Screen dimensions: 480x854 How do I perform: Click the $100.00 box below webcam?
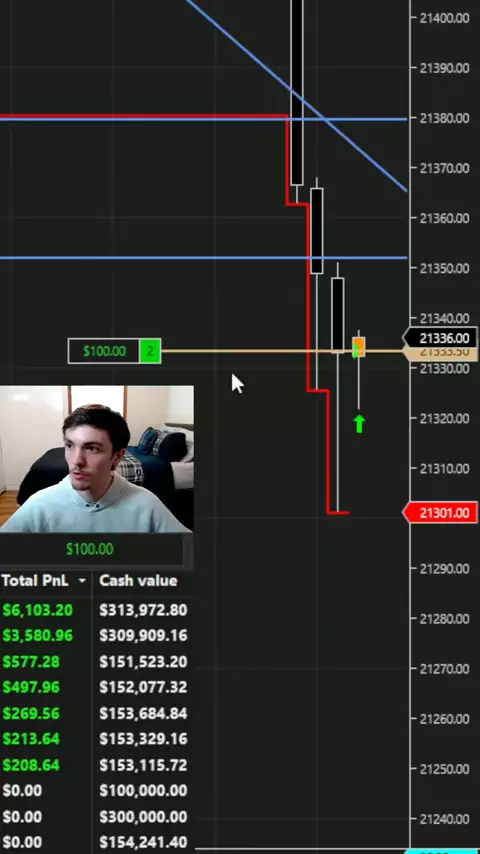[x=90, y=549]
